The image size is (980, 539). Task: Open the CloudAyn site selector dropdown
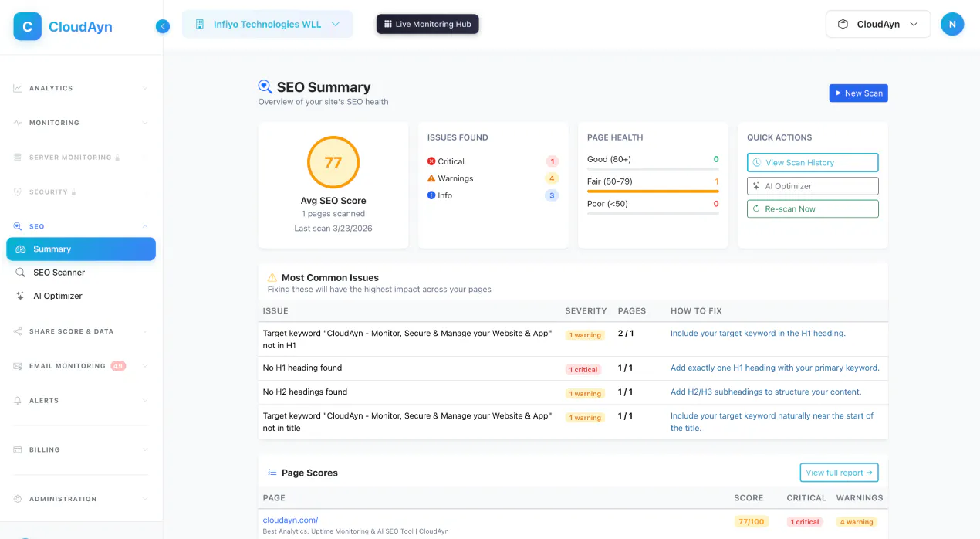click(x=878, y=24)
